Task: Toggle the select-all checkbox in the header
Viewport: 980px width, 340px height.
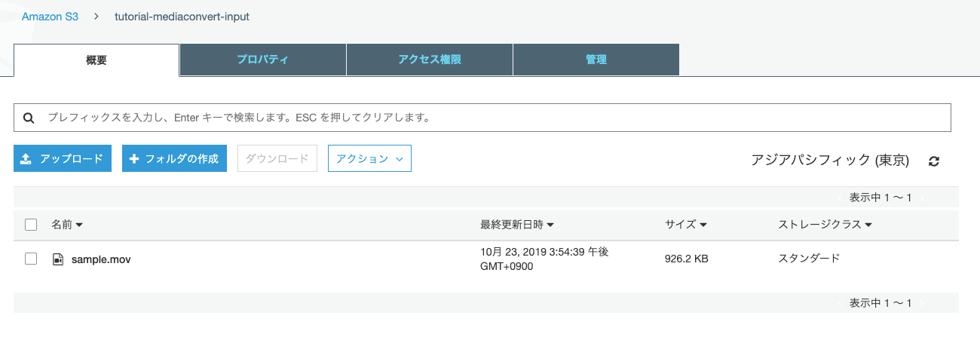Action: [x=31, y=224]
